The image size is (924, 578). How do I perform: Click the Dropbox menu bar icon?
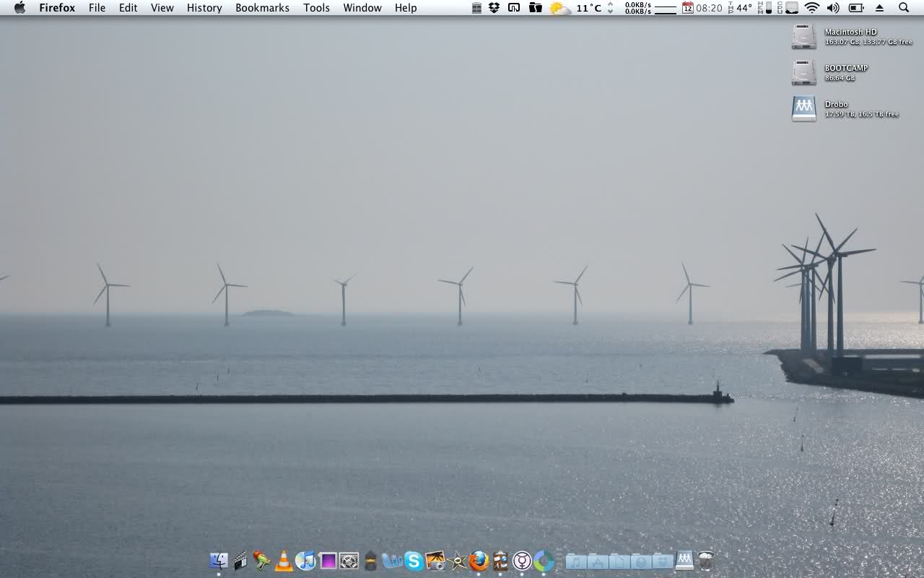pyautogui.click(x=494, y=8)
